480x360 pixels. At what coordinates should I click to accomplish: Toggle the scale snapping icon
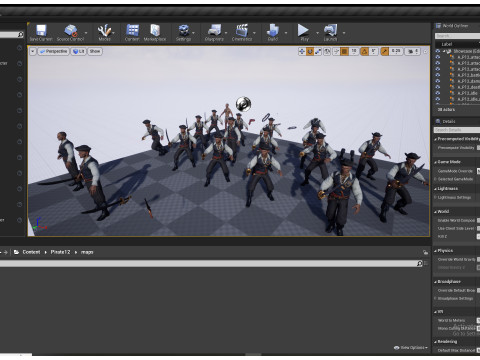point(385,51)
